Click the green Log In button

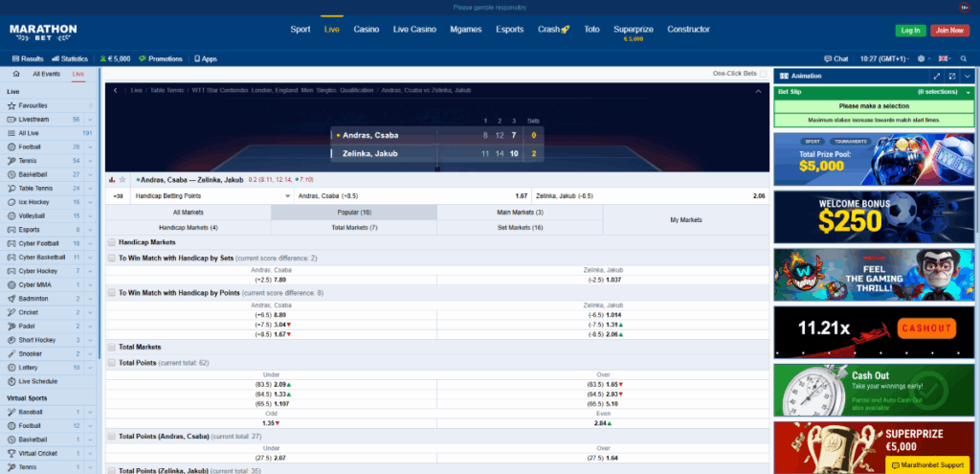coord(910,31)
